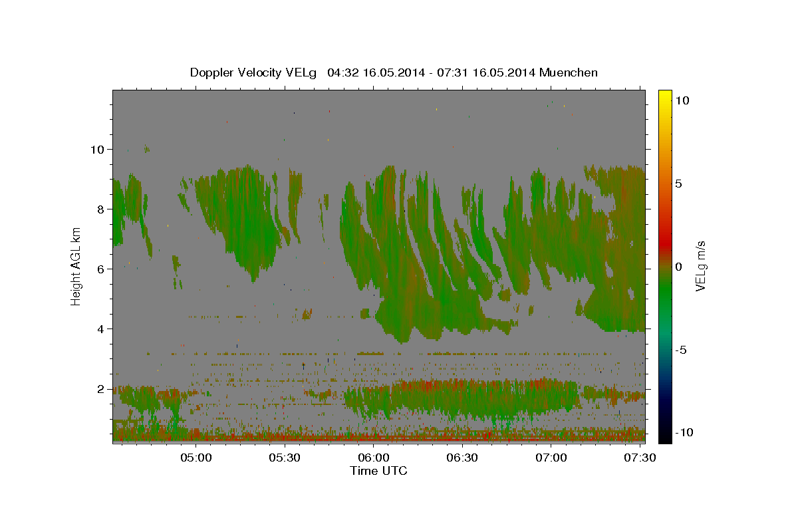Screen dimensions: 798x532
Task: Click the colorbar value label 10
Action: pos(682,100)
